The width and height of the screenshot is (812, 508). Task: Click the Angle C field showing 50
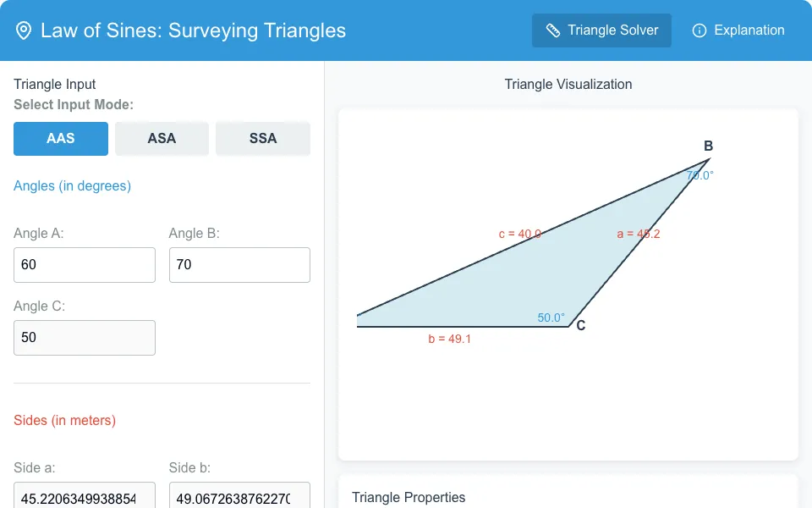(85, 338)
